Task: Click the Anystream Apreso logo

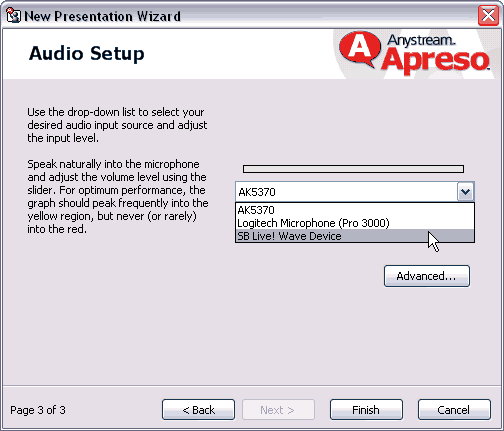Action: 414,53
